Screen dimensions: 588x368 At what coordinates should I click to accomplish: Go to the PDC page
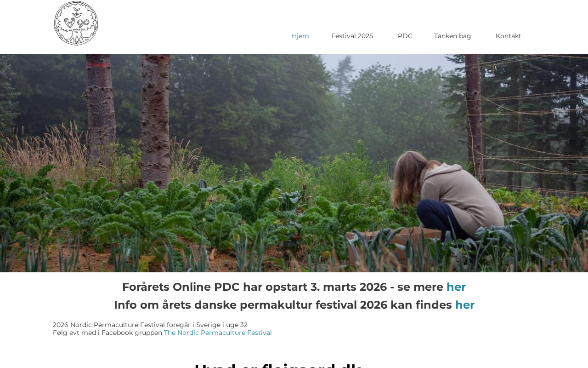(405, 36)
